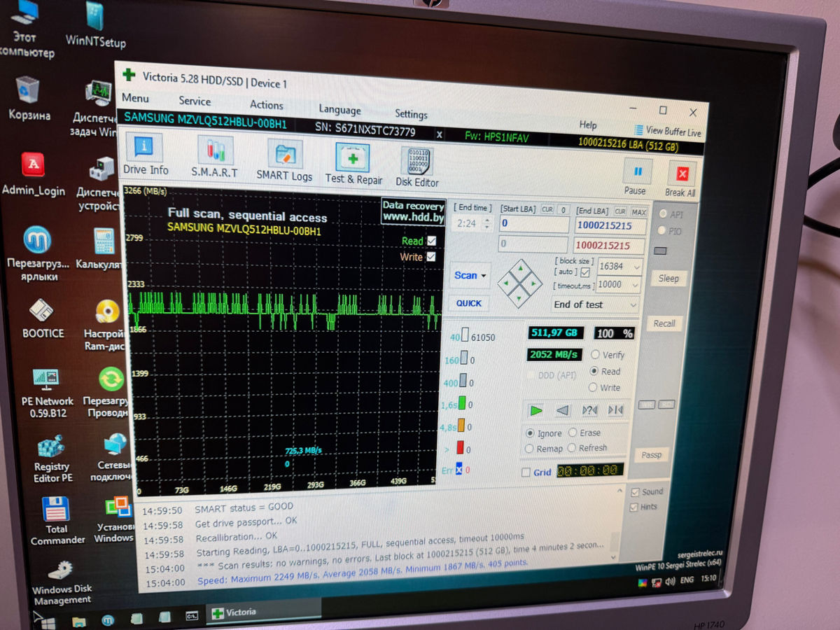
Task: Open the Language menu
Action: [x=339, y=110]
